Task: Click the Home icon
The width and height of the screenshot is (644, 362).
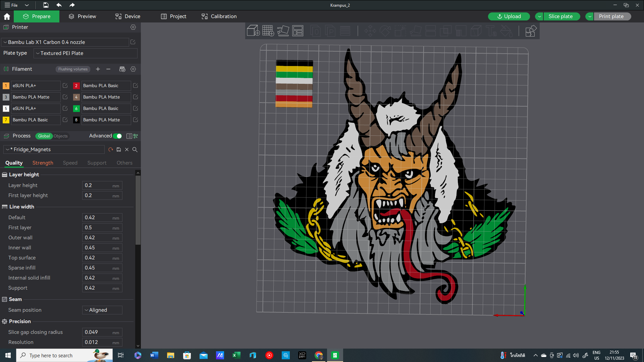Action: pyautogui.click(x=7, y=16)
